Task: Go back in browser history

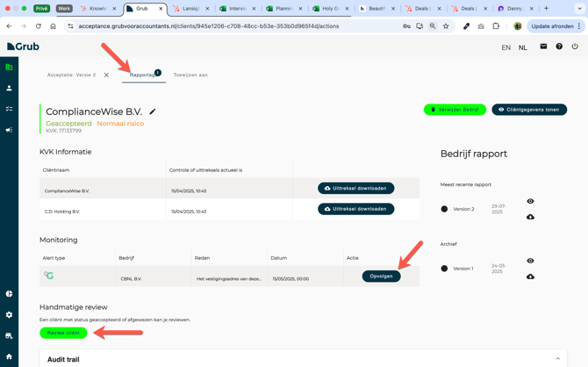Action: 9,26
